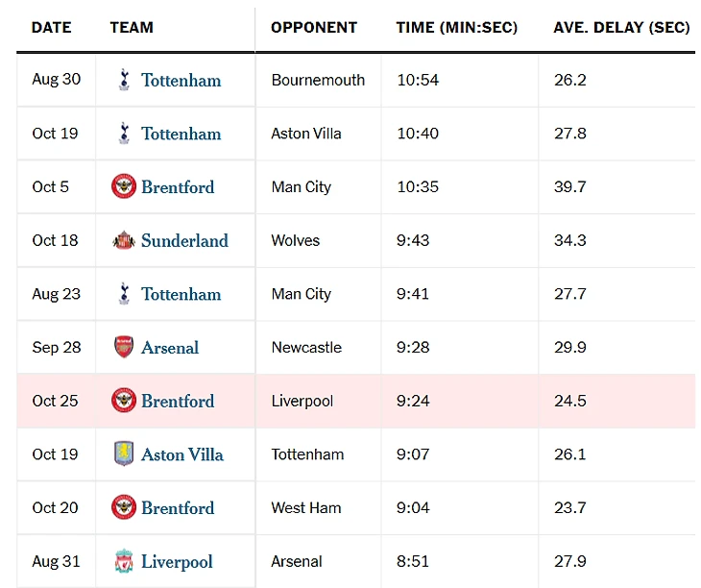
Task: Sort by the DATE column header
Action: (x=52, y=27)
